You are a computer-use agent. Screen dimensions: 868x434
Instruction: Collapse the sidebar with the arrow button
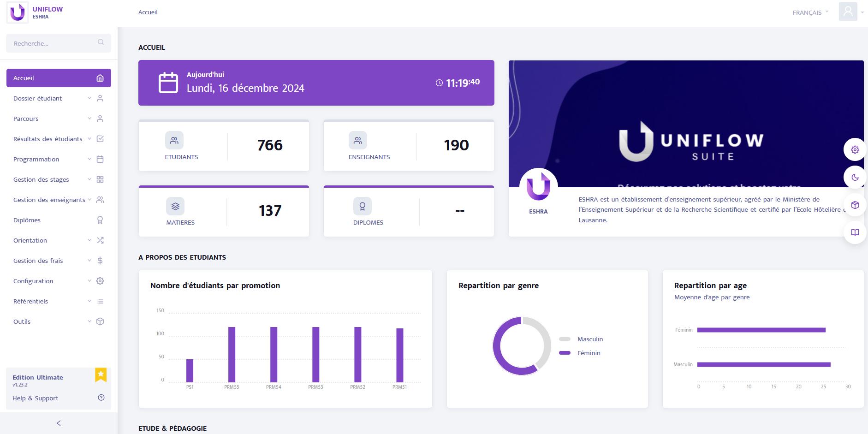[x=59, y=423]
